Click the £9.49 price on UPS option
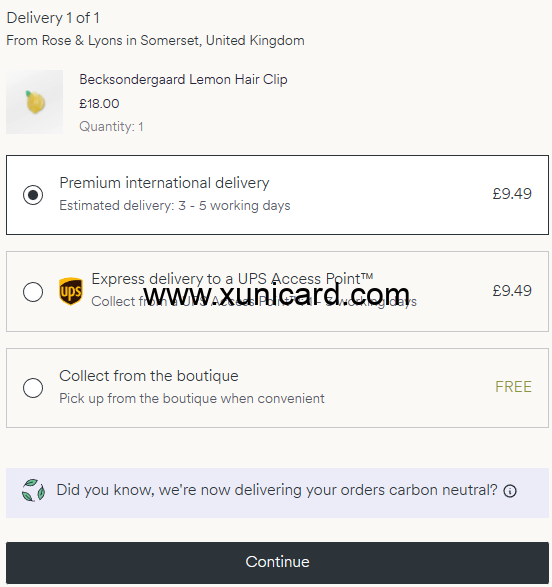The image size is (552, 587). [512, 291]
